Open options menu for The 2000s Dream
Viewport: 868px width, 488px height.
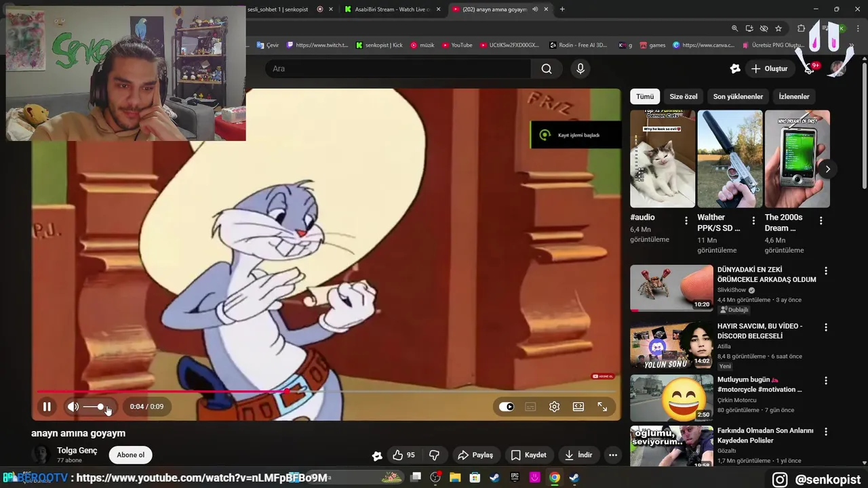pyautogui.click(x=821, y=221)
